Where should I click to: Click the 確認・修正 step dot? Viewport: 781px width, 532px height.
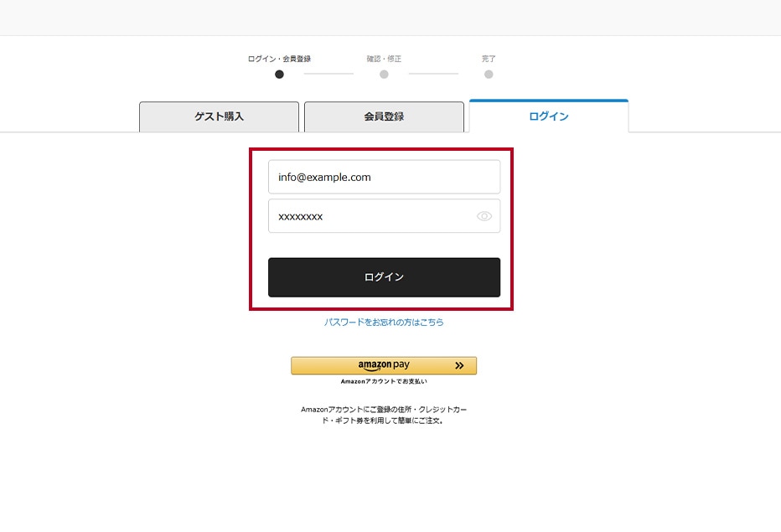(x=384, y=75)
